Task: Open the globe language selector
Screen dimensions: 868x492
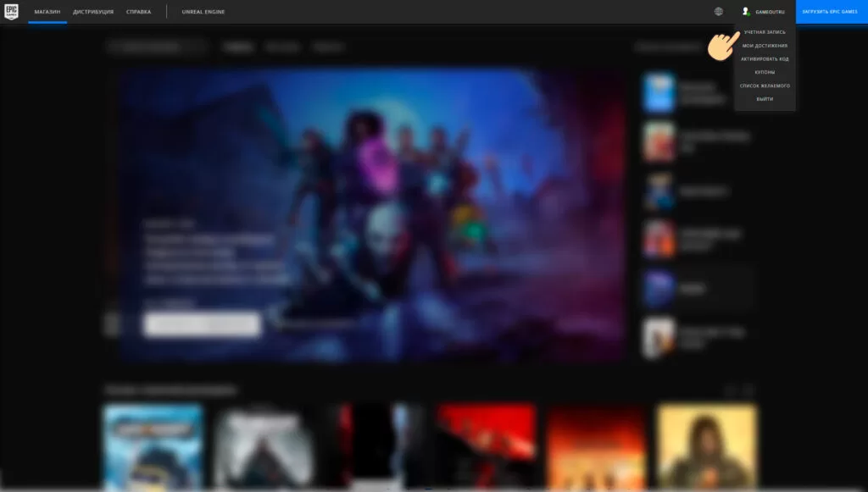Action: point(719,12)
